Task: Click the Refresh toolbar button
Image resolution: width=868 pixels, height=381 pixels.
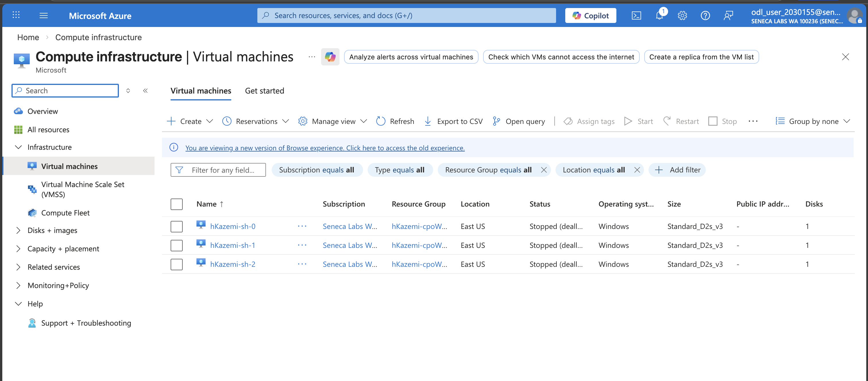Action: click(395, 121)
